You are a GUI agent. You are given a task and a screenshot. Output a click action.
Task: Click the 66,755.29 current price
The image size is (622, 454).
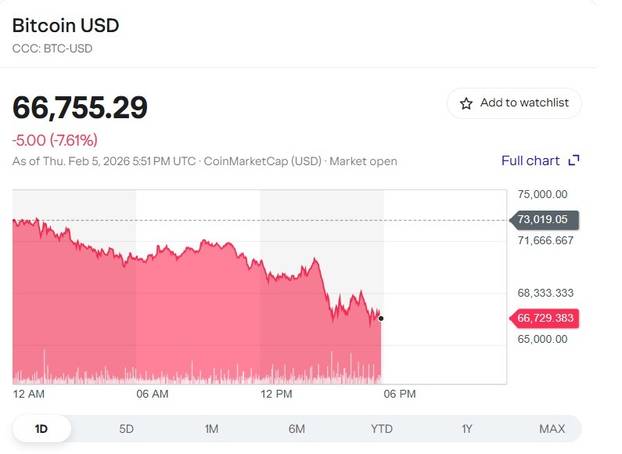coord(80,107)
